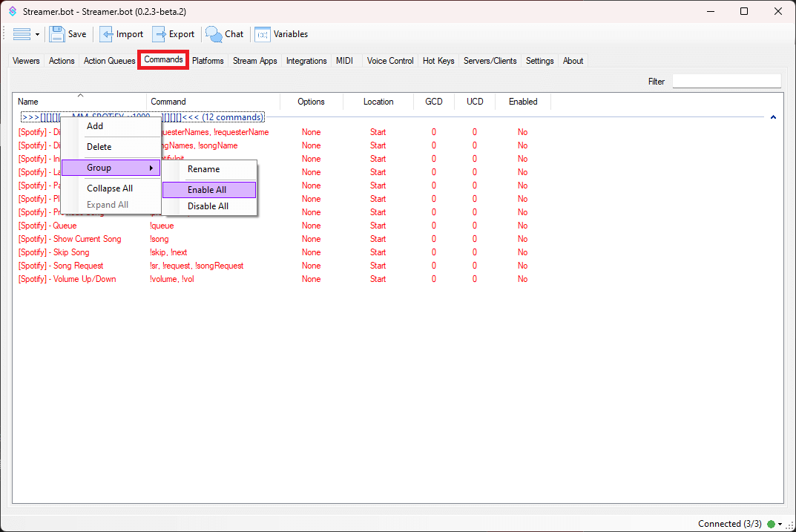Open the About tab
Image resolution: width=796 pixels, height=532 pixels.
click(573, 60)
